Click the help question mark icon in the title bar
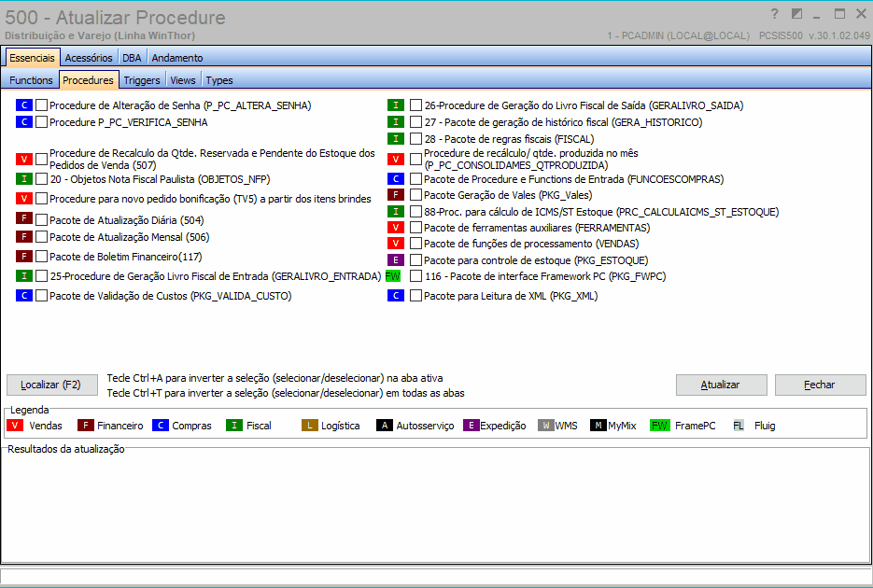Viewport: 873px width, 588px height. pyautogui.click(x=774, y=13)
